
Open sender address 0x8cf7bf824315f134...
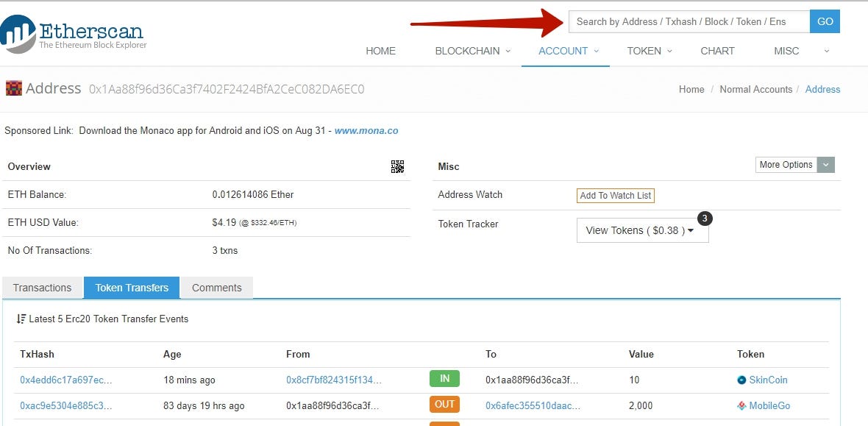tap(334, 380)
